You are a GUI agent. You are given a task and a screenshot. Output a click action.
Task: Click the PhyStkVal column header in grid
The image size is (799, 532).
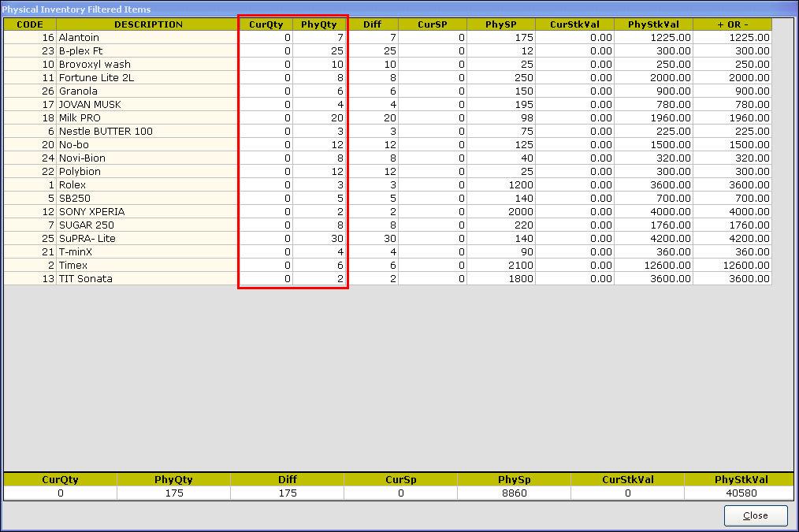point(653,24)
